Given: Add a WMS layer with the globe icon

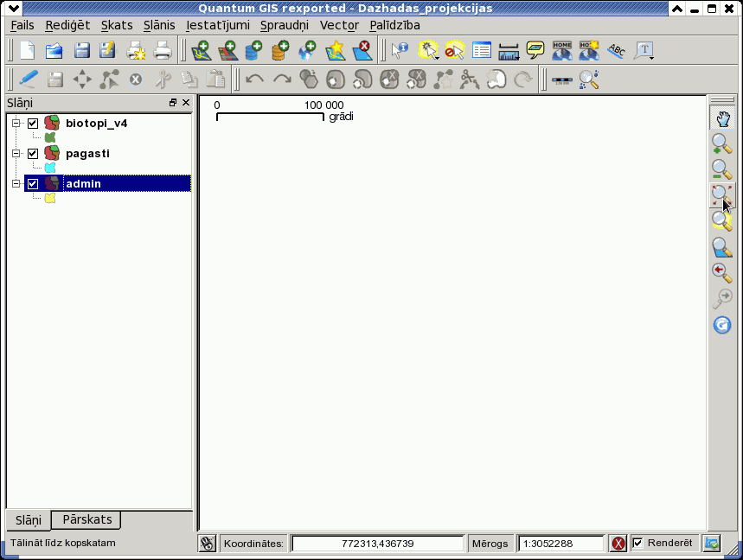Looking at the screenshot, I should point(307,50).
